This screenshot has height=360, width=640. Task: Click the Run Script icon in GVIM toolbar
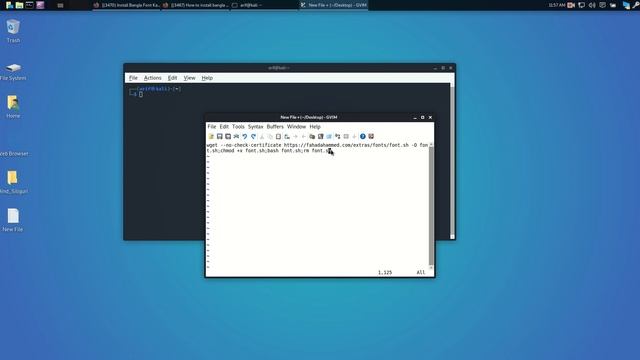point(329,136)
